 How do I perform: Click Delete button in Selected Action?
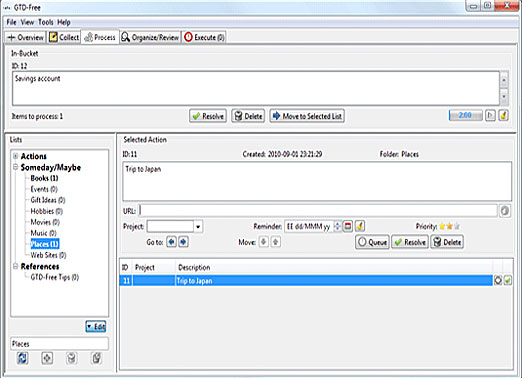(x=447, y=242)
